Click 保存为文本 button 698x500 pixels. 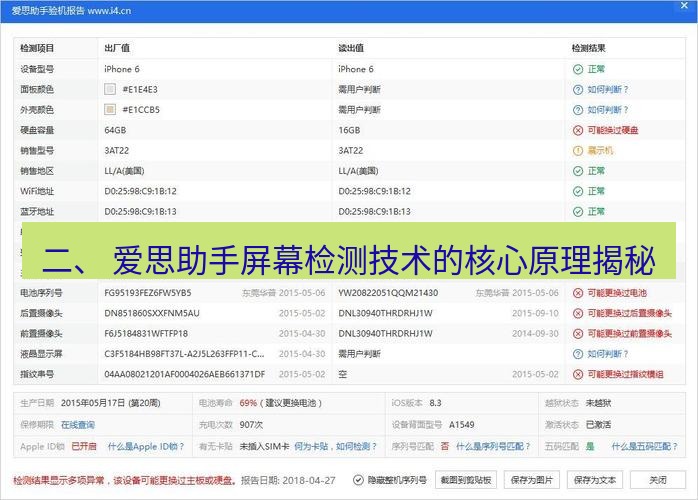click(x=595, y=480)
